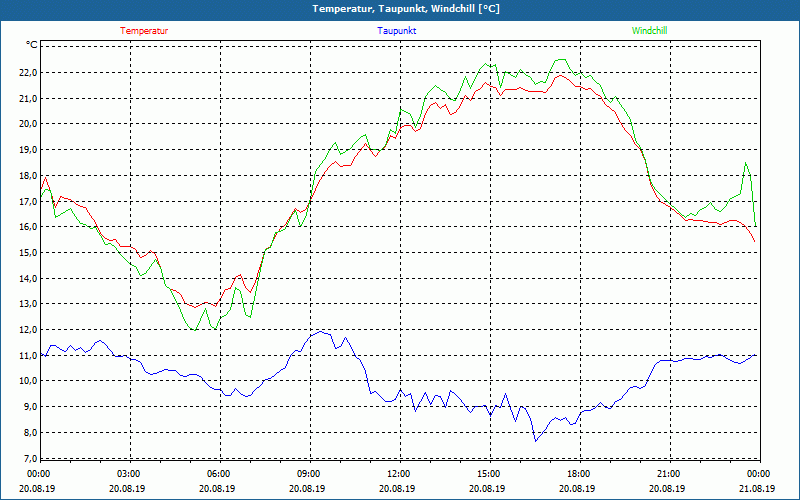The height and width of the screenshot is (500, 800).
Task: Click the 11,0 y-axis value
Action: click(29, 355)
